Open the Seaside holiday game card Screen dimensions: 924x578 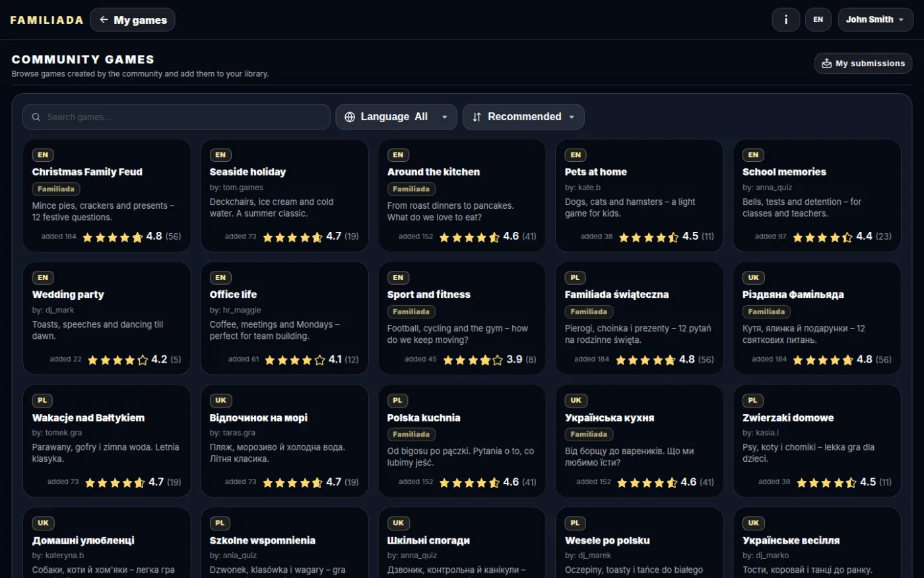[x=284, y=196]
